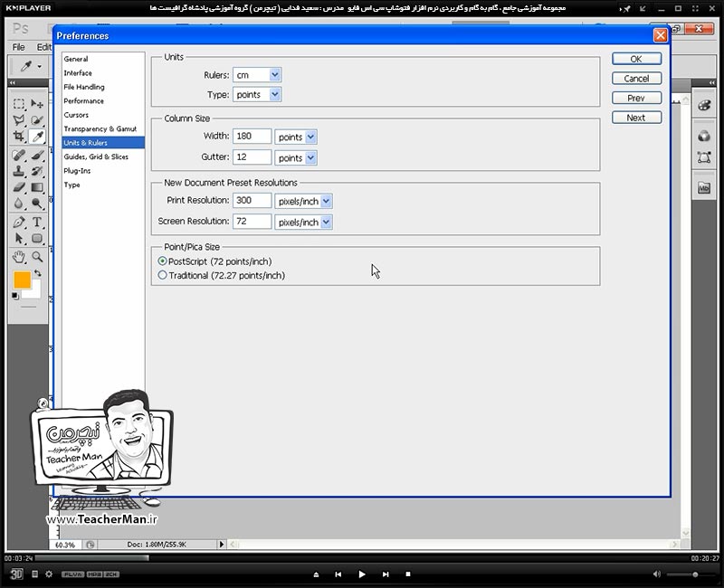Click the Print Resolution value field
724x588 pixels.
252,200
